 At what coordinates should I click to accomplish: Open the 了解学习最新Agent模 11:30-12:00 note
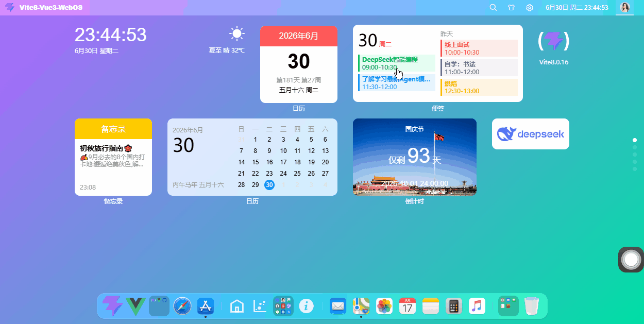click(x=397, y=82)
